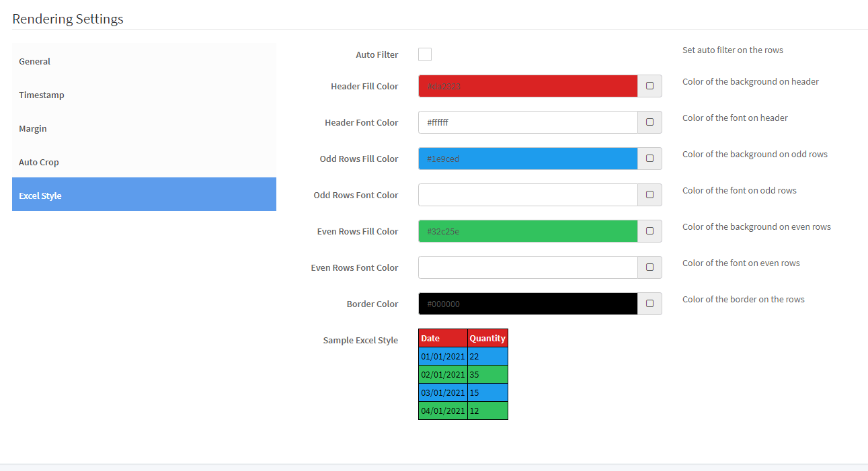Open the Odd Rows Fill Color picker

click(x=649, y=159)
